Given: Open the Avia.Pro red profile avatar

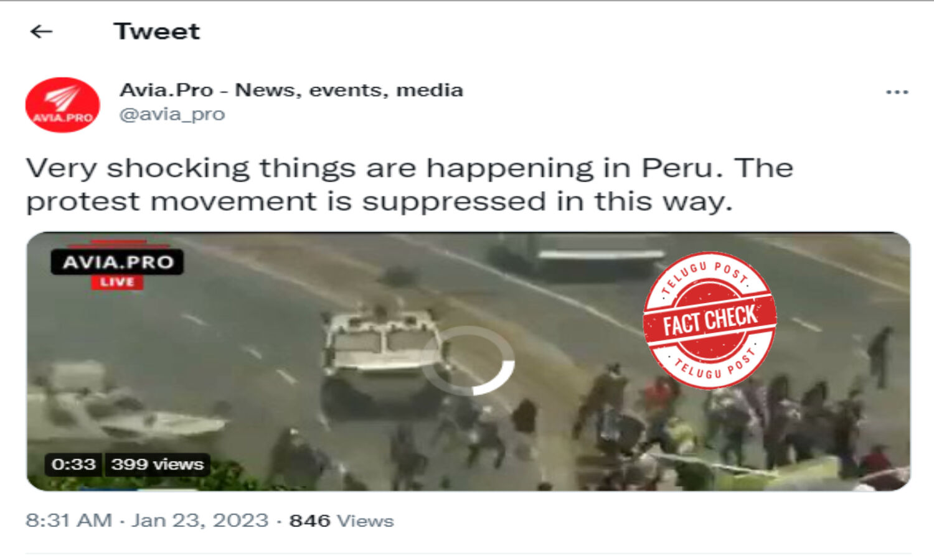Looking at the screenshot, I should pos(62,105).
